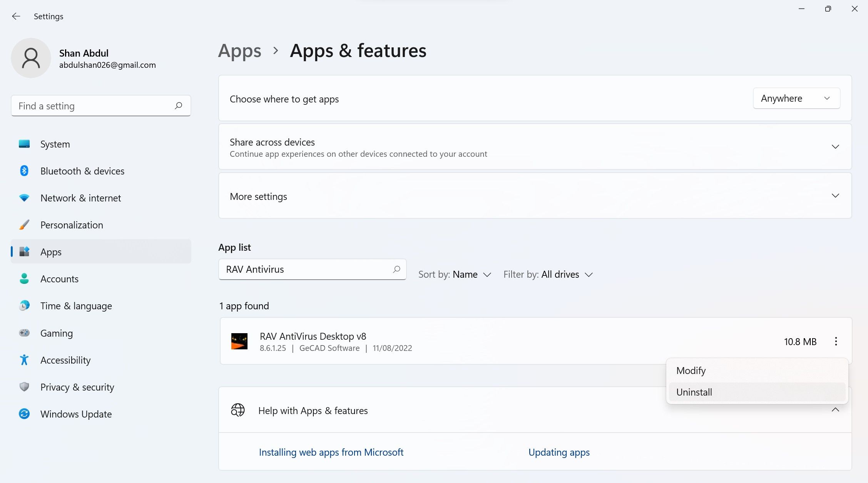Expand the Share across devices section
Screen dimensions: 868x483
click(836, 147)
